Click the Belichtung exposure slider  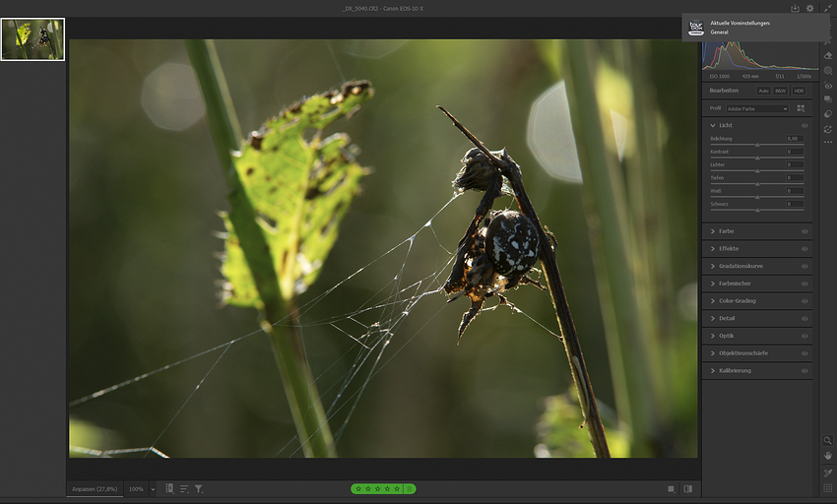click(x=756, y=145)
